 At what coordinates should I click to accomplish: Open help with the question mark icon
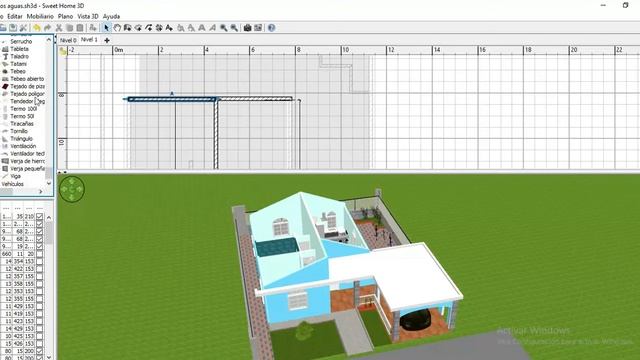271,28
